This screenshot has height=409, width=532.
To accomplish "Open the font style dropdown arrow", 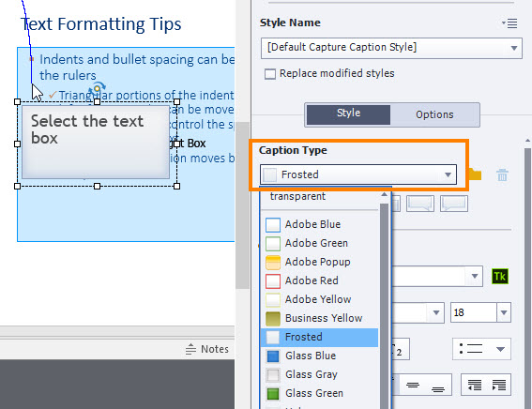I will [436, 312].
